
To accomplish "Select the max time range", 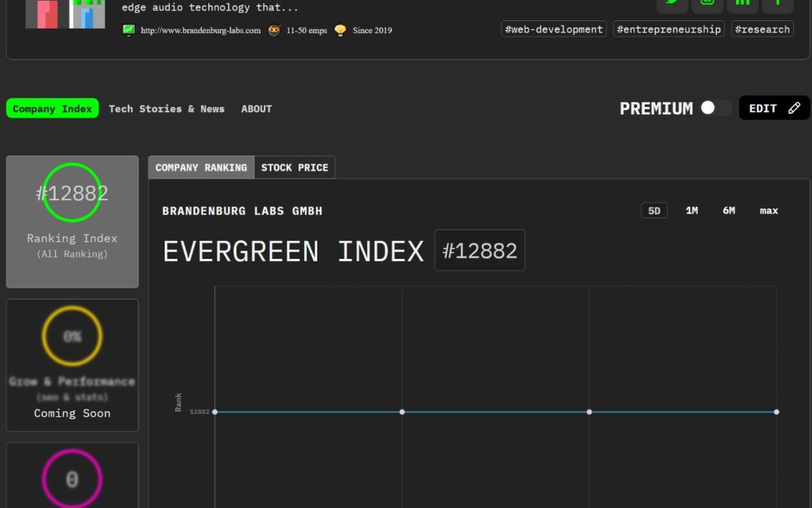I will (x=768, y=211).
